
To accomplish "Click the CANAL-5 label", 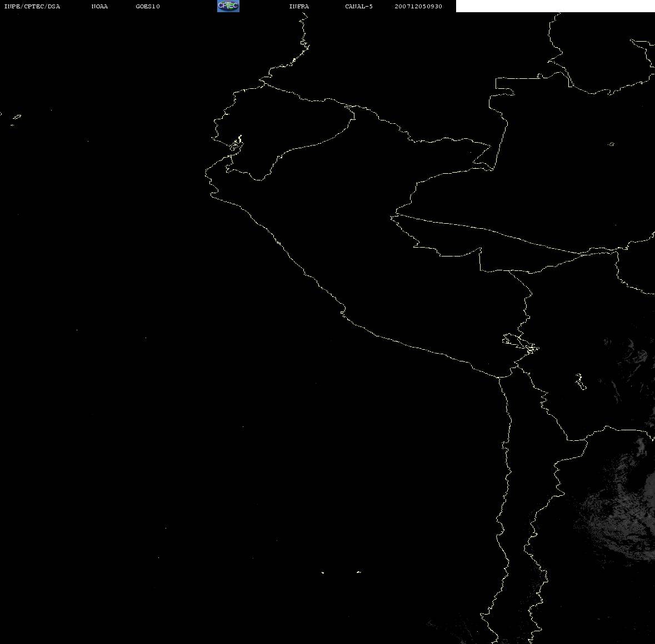I will coord(359,7).
